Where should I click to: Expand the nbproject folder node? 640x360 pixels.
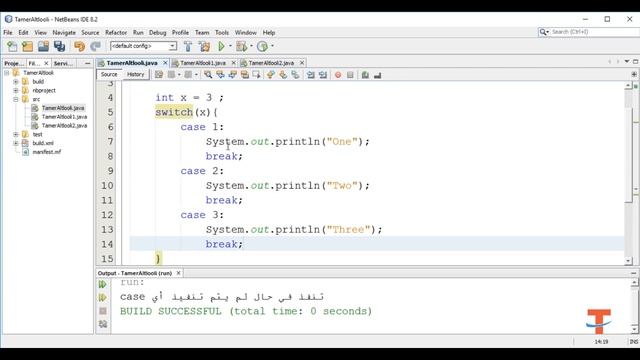[16, 91]
